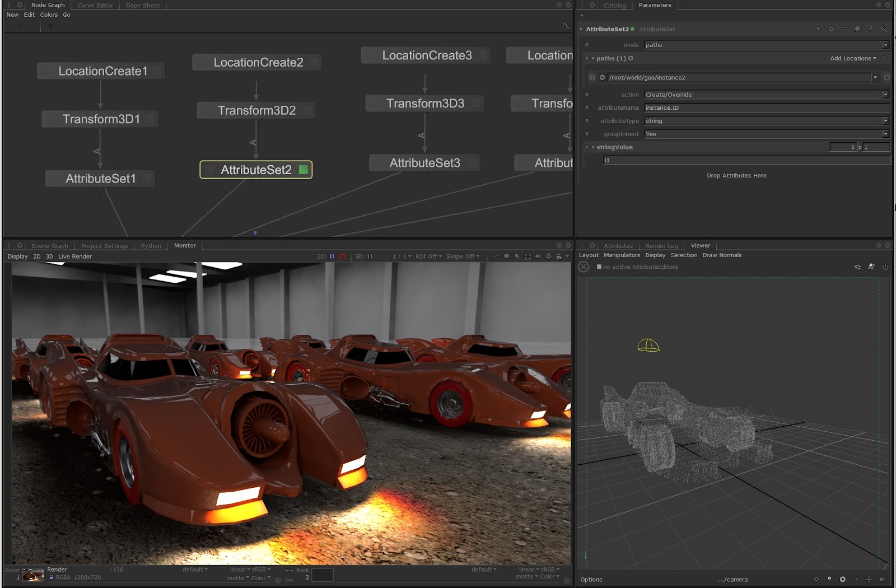This screenshot has height=588, width=896.
Task: Click the swap Front/Back arrows icon
Action: pyautogui.click(x=290, y=571)
